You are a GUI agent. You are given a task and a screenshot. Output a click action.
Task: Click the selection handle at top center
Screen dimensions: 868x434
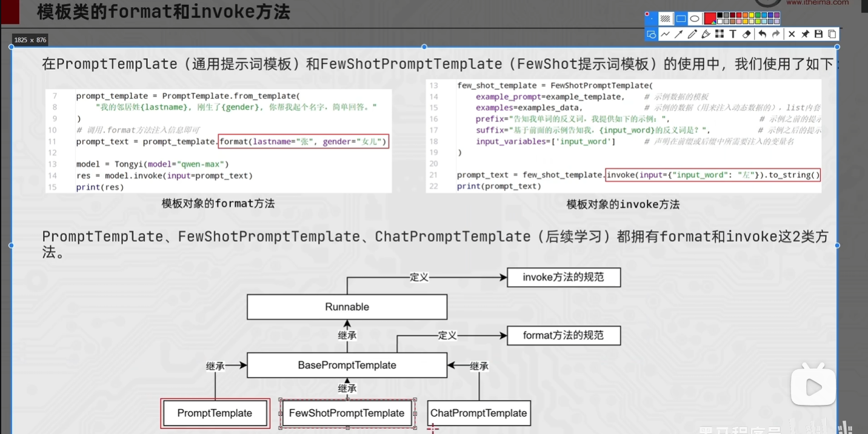(x=424, y=47)
